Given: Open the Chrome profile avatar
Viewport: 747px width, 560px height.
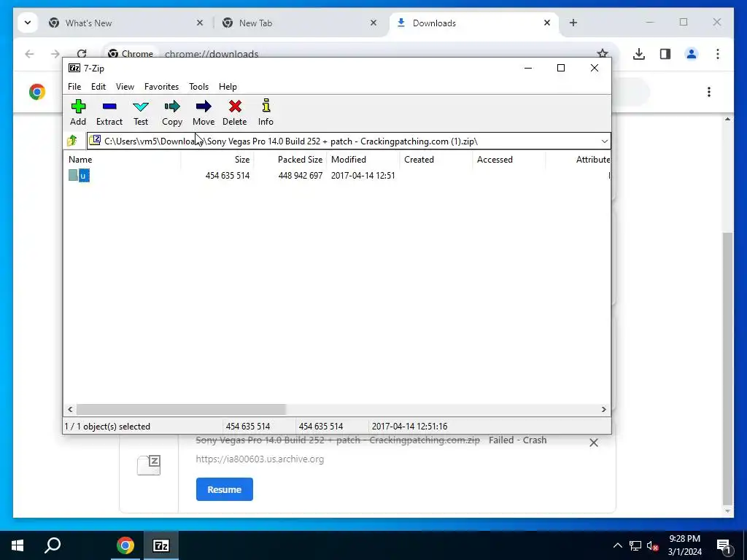Looking at the screenshot, I should (692, 54).
